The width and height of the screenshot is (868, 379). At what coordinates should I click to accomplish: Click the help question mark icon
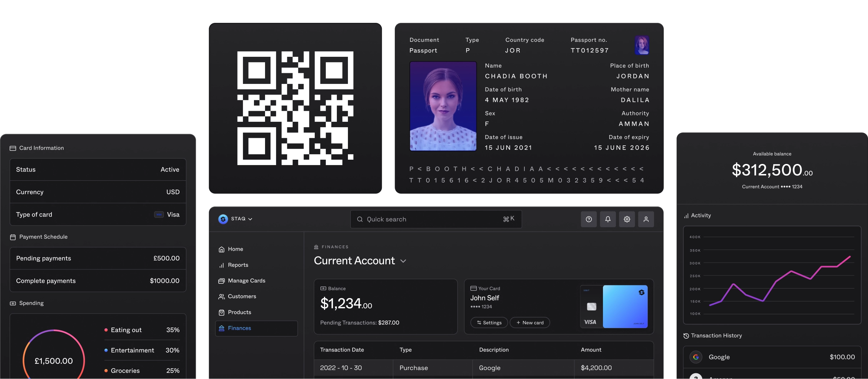(589, 219)
